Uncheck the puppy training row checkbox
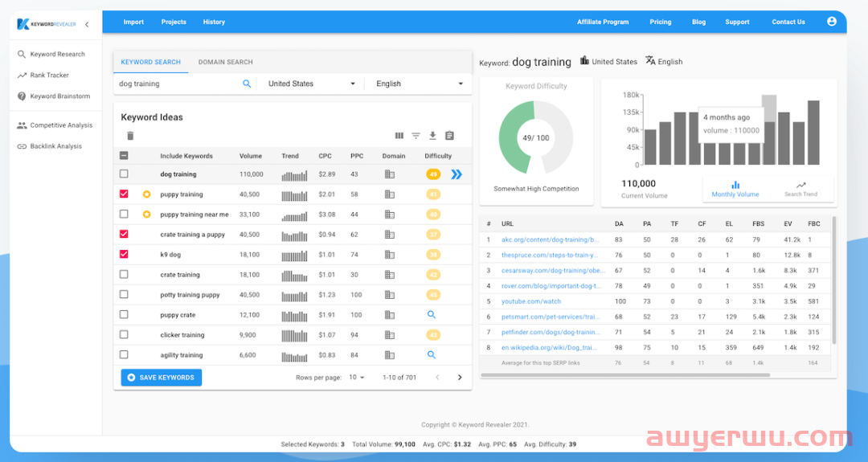 click(x=124, y=194)
